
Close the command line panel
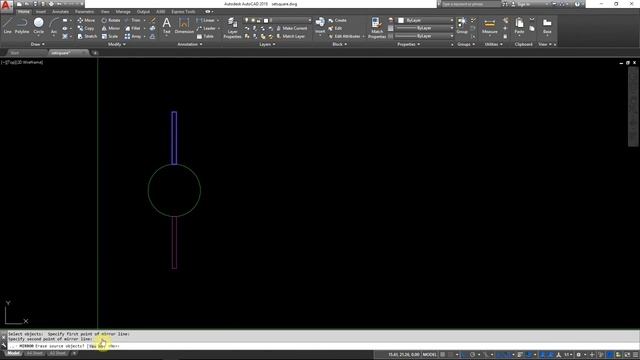[x=4, y=338]
